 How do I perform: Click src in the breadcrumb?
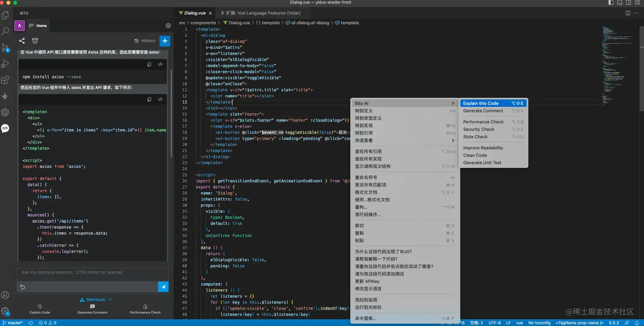(x=182, y=23)
